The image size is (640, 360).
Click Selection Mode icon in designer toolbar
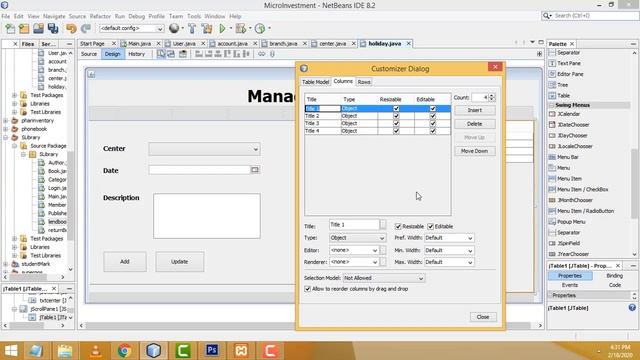[161, 54]
